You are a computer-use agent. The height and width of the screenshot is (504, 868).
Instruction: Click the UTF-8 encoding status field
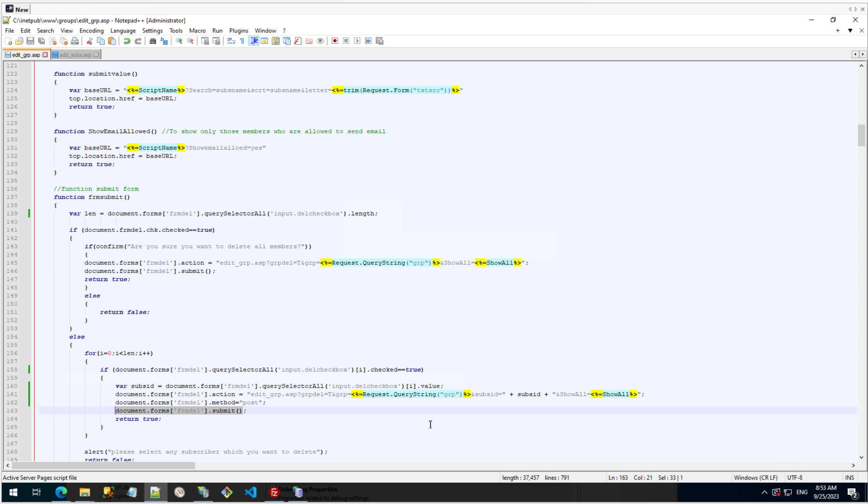click(795, 478)
